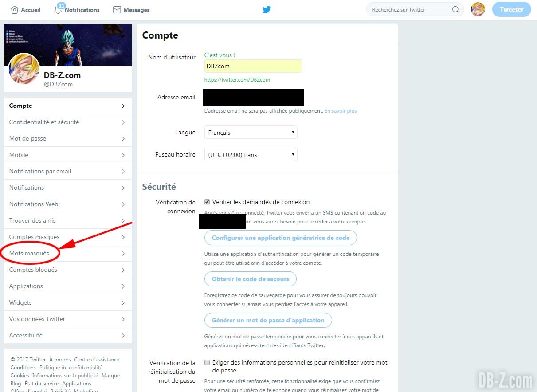Click the profile banner image
537x392 pixels.
(68, 45)
